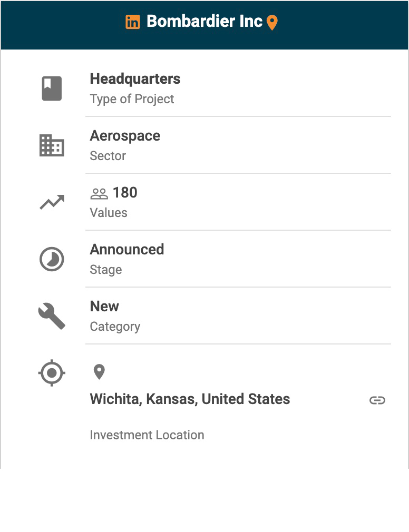Click the Investment Location label
Screen dimensions: 409x532
pos(147,435)
